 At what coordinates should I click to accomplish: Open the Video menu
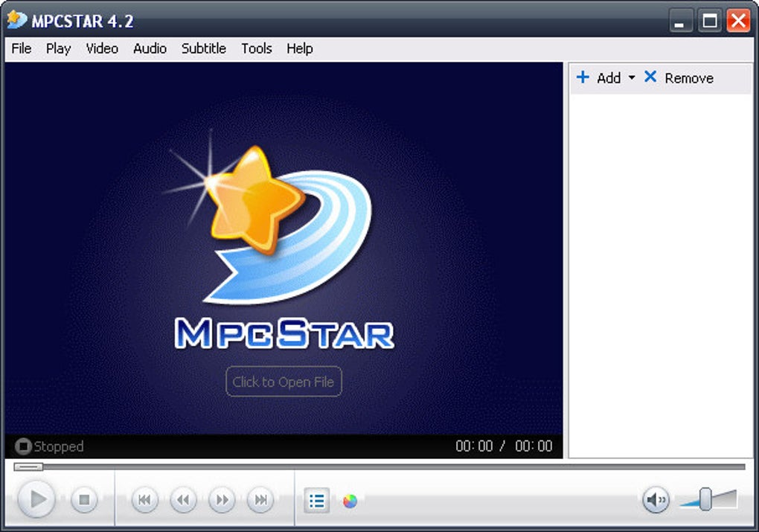click(x=102, y=48)
